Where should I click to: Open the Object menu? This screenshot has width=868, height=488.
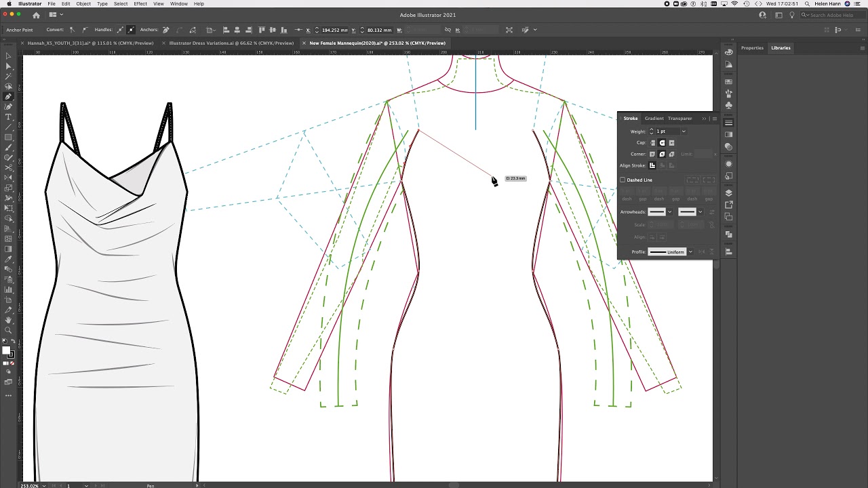click(x=83, y=3)
